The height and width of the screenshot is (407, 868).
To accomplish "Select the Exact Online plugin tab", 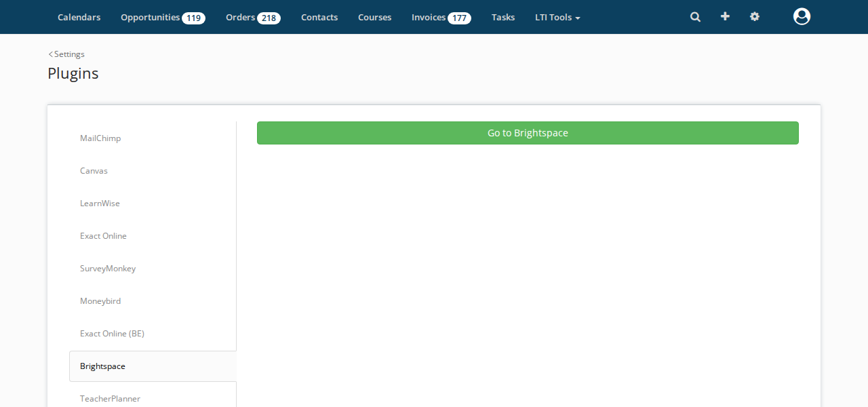I will [x=153, y=236].
